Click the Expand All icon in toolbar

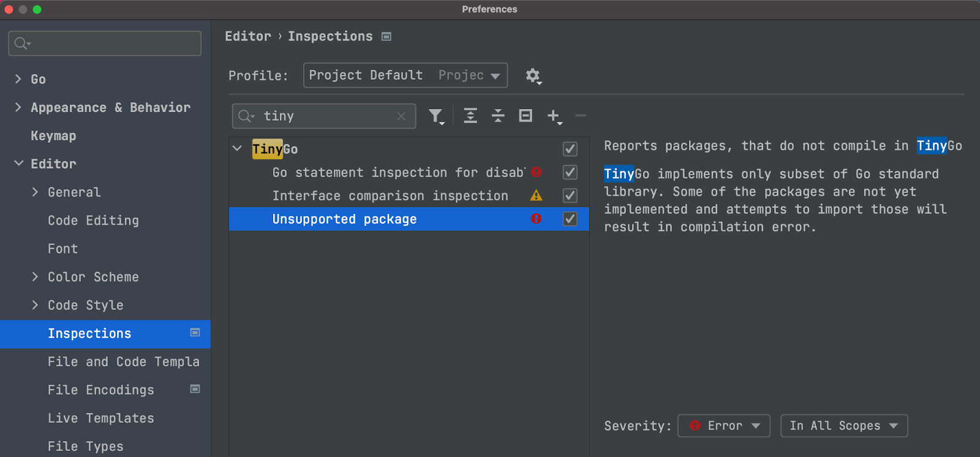coord(470,116)
